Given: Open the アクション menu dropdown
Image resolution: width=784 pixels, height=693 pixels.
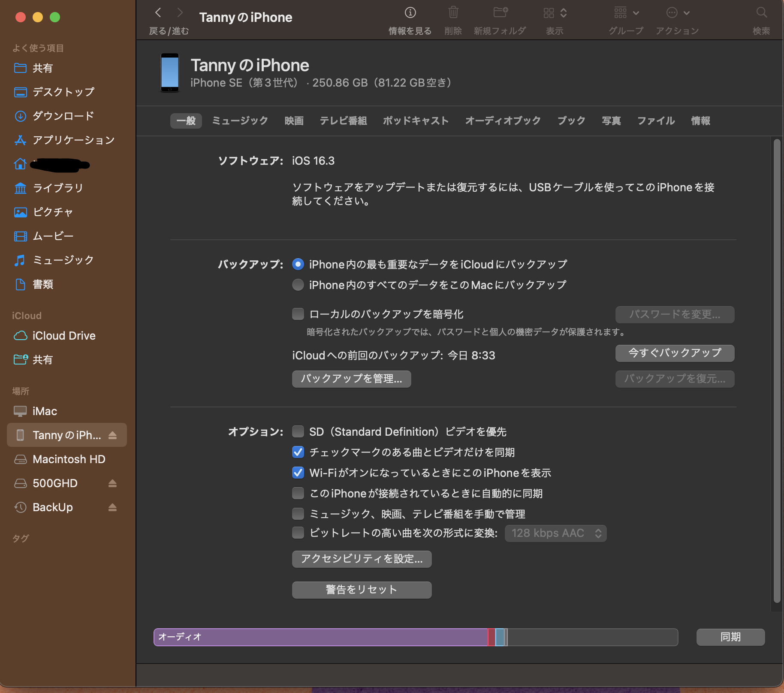Looking at the screenshot, I should 678,13.
